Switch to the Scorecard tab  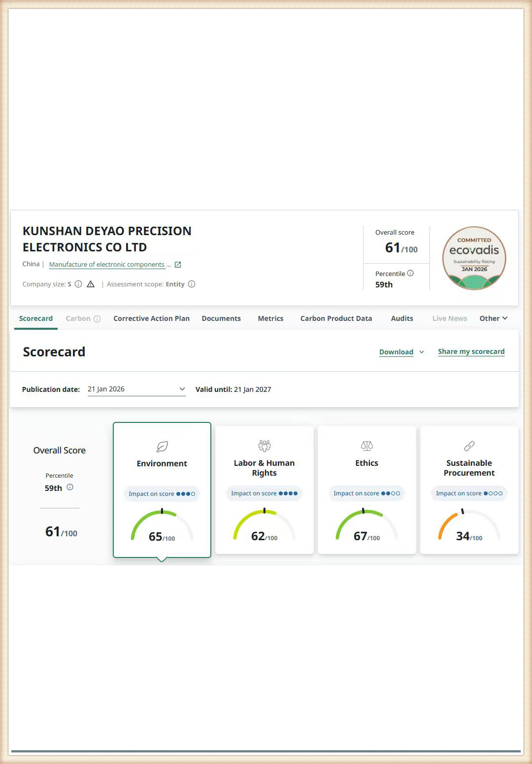point(36,318)
